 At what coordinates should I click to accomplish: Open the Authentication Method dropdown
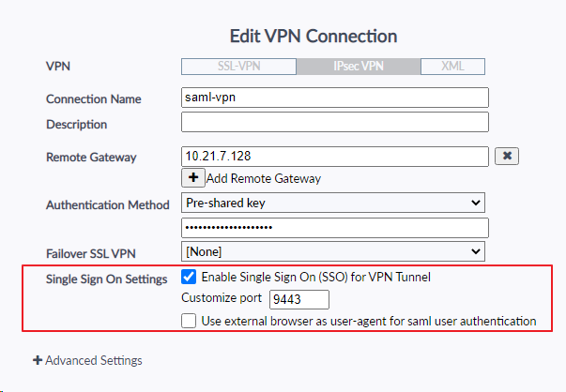click(334, 203)
